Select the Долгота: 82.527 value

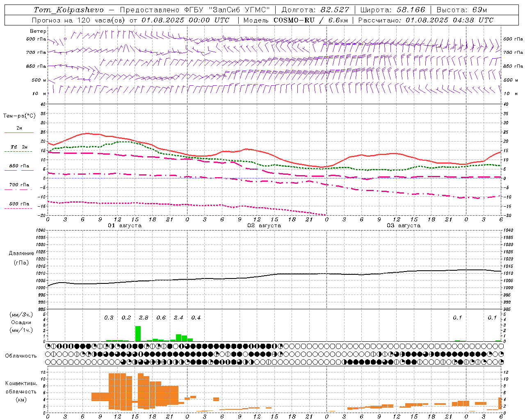click(315, 10)
